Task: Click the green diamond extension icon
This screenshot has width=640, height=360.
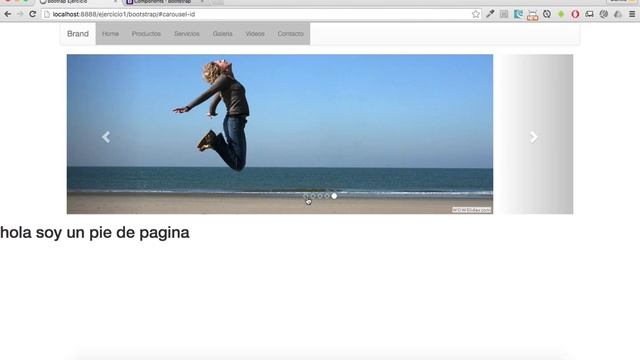Action: (561, 14)
